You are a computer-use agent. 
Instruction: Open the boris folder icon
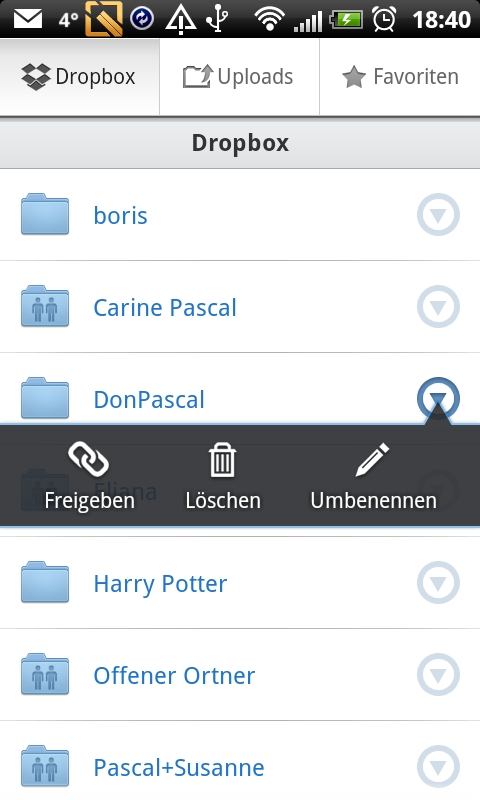(x=45, y=214)
